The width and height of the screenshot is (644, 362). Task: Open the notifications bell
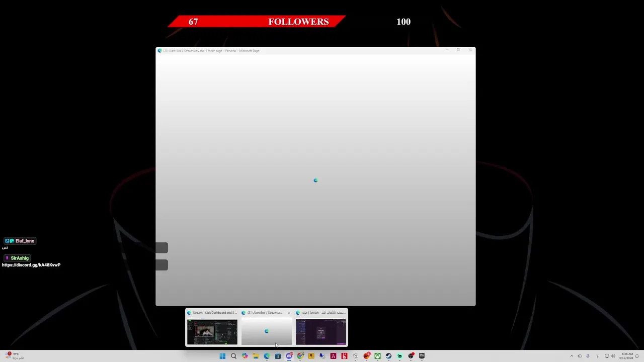tap(637, 356)
